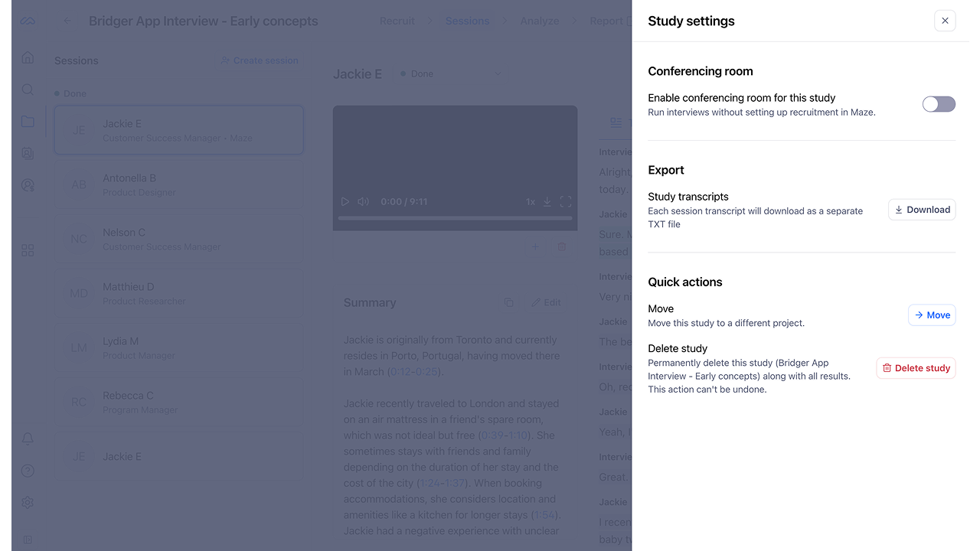Edit the session Summary
980x551 pixels.
click(x=547, y=303)
